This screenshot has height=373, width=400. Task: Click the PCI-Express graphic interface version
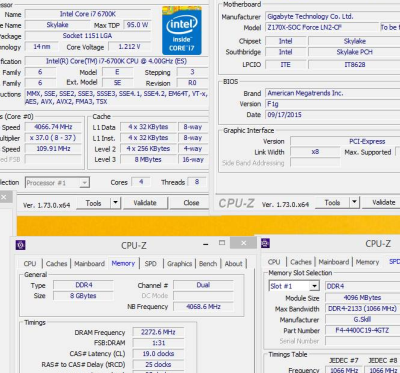[345, 141]
